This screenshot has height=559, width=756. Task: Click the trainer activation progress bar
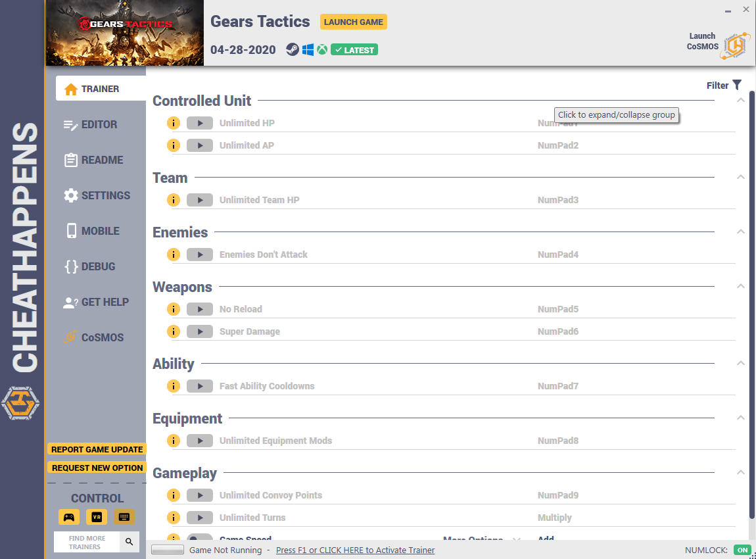[x=167, y=550]
